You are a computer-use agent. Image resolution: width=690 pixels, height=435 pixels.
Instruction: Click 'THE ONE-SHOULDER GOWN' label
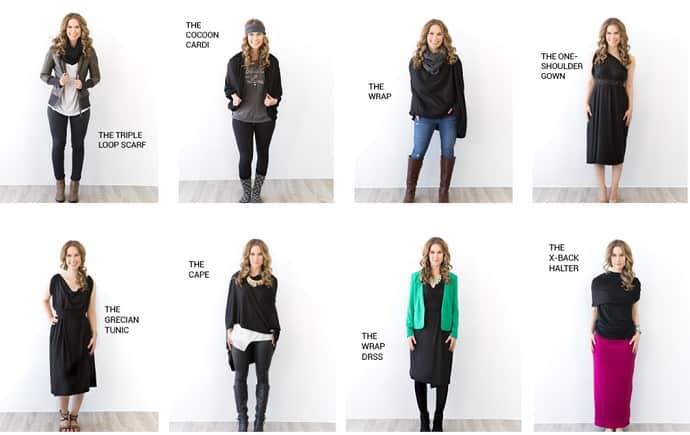[562, 66]
